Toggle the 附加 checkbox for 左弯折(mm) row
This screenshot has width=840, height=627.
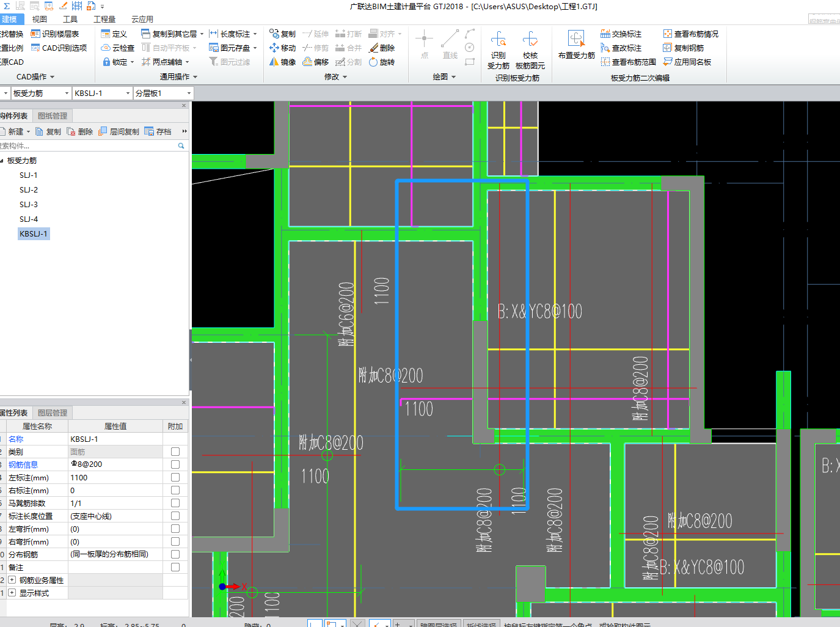[x=175, y=529]
